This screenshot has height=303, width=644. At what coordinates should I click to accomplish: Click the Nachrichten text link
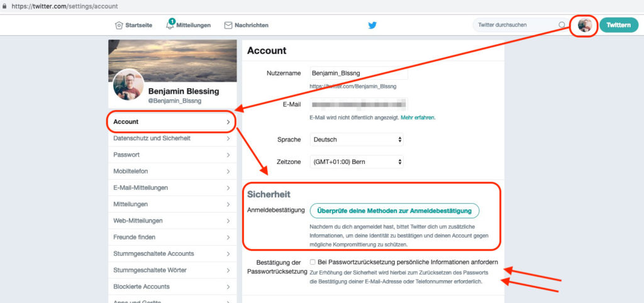(x=252, y=25)
